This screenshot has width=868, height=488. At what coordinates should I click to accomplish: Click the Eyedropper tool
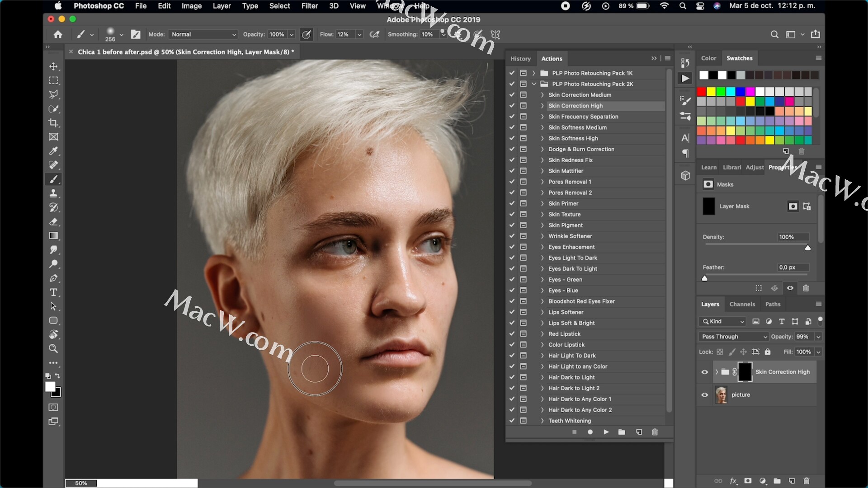coord(53,151)
